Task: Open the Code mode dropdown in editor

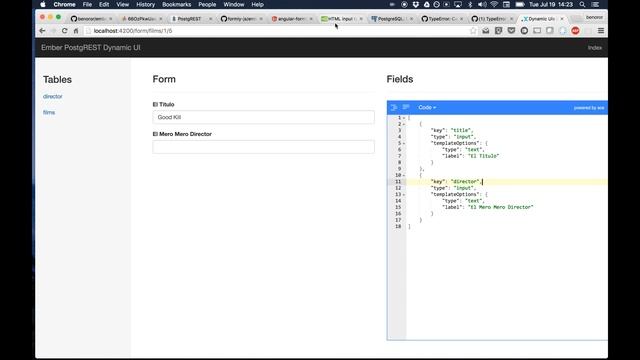Action: pyautogui.click(x=427, y=107)
